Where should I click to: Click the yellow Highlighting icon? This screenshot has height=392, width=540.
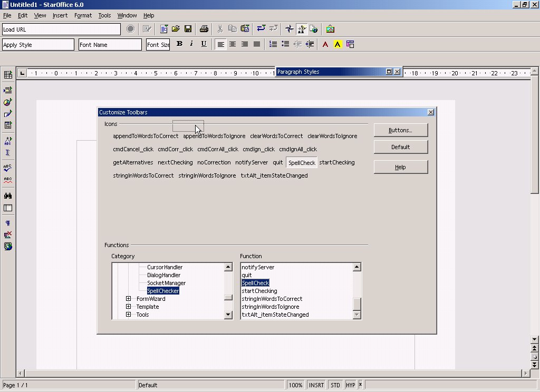(337, 44)
